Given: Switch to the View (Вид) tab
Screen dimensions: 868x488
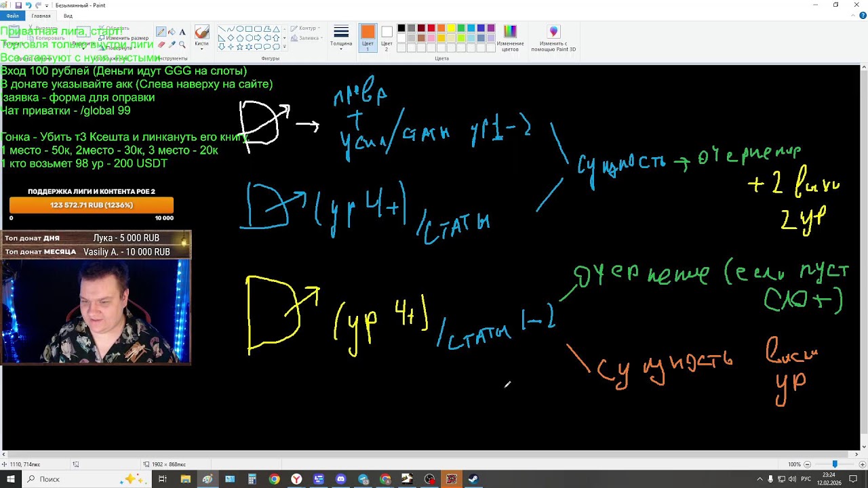Looking at the screenshot, I should pos(68,16).
